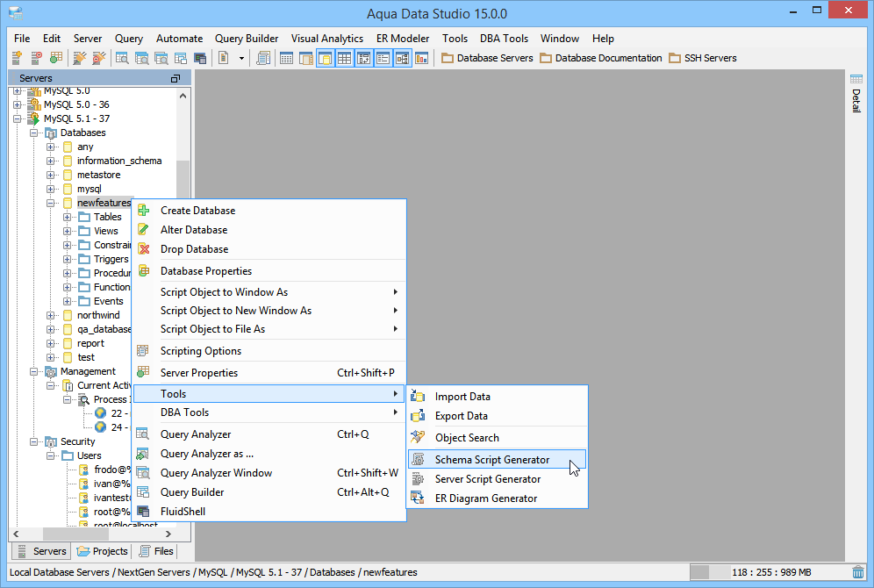Collapse the newfeatures database node
Image resolution: width=874 pixels, height=588 pixels.
point(51,203)
